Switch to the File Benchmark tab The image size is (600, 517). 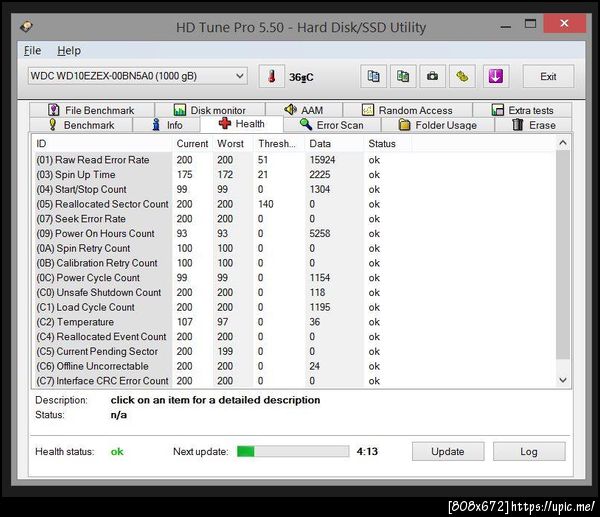click(x=92, y=110)
